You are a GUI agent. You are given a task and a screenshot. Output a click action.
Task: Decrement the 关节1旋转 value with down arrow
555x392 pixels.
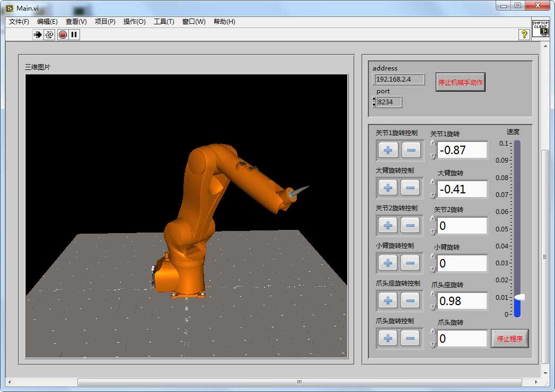point(433,156)
